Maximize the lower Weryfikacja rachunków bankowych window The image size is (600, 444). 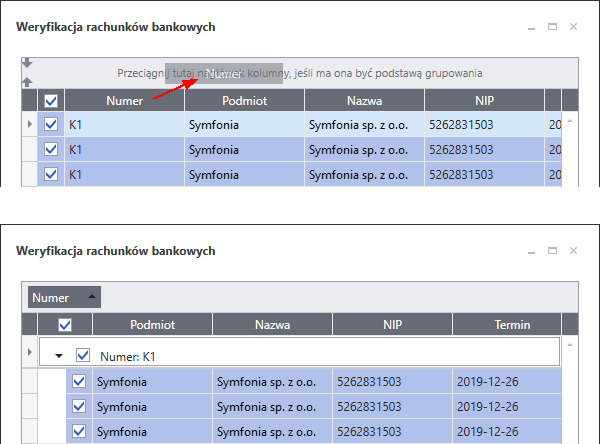pyautogui.click(x=552, y=250)
